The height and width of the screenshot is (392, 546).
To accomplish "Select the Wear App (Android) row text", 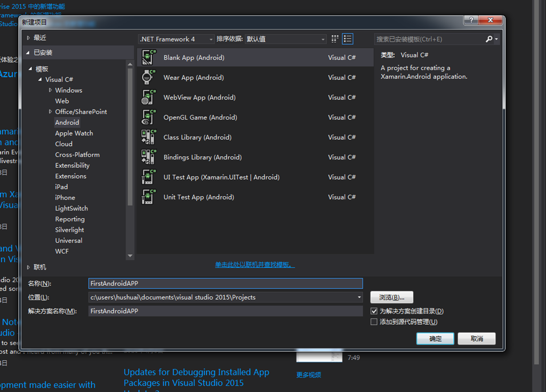I will 194,77.
